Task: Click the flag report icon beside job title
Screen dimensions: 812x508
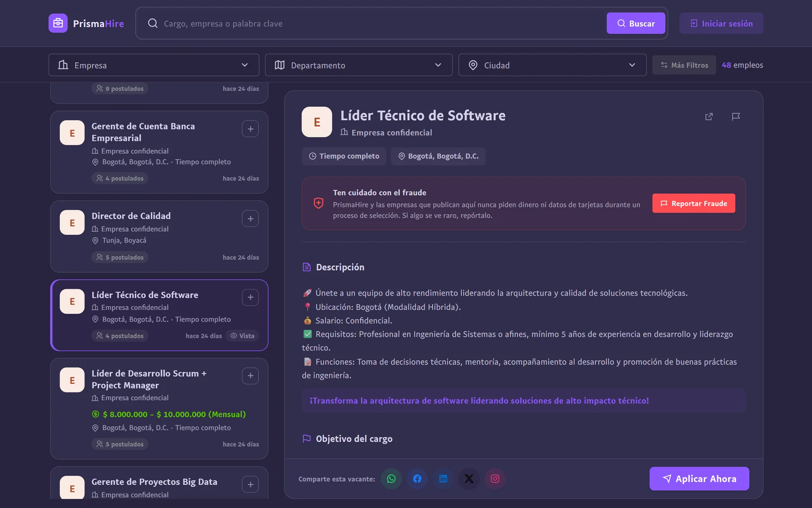Action: [736, 117]
